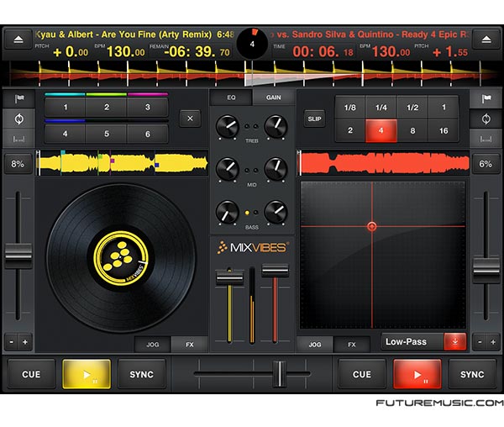Toggle SLIP mode on right deck

(314, 119)
